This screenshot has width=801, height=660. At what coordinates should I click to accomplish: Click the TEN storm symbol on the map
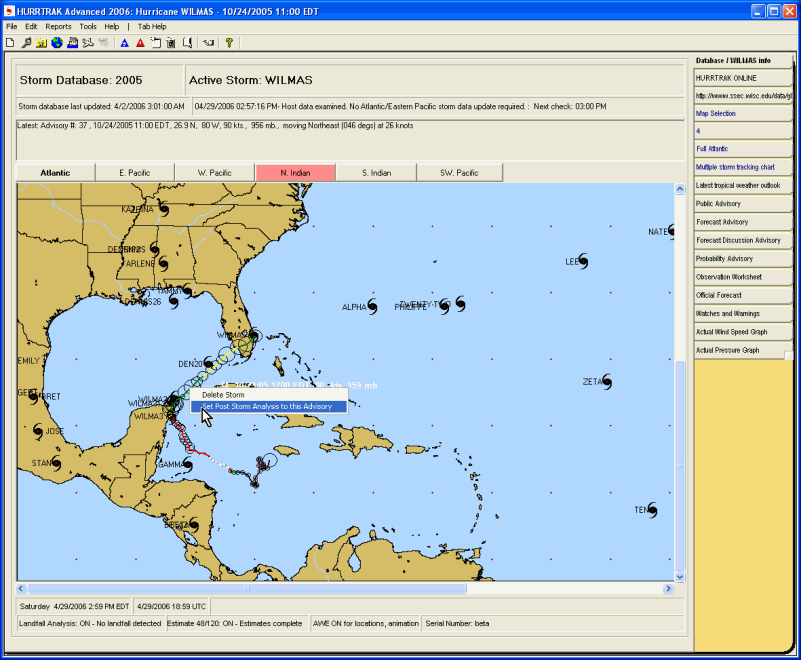652,510
